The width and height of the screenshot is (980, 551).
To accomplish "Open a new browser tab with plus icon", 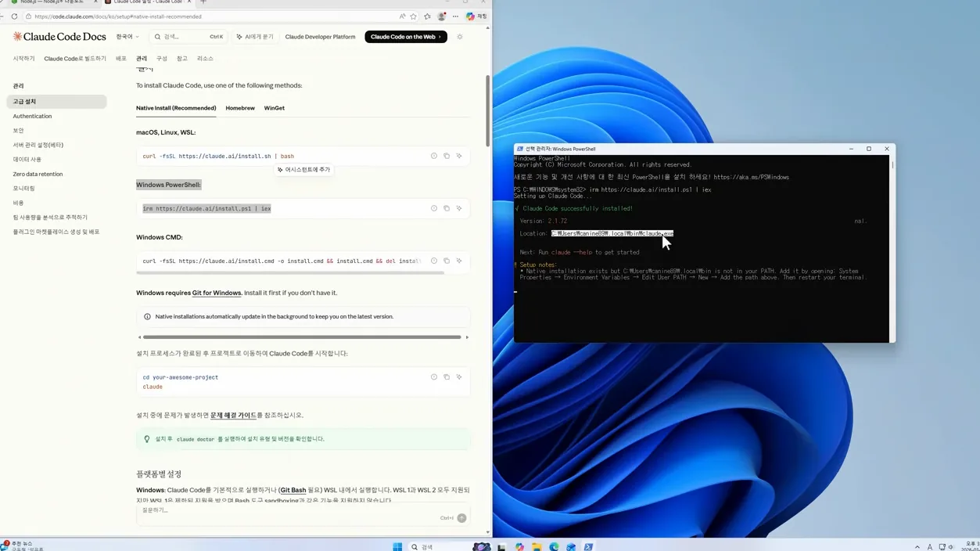I will (x=203, y=2).
